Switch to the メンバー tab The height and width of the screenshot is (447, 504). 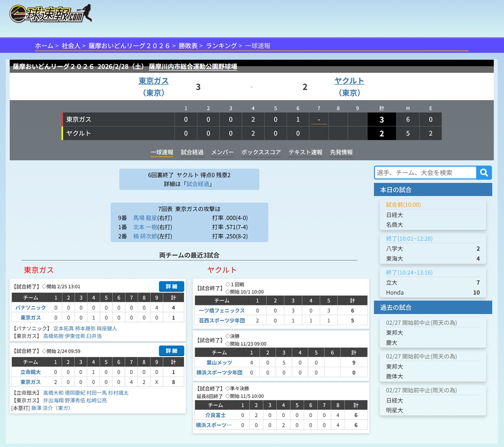[x=222, y=152]
